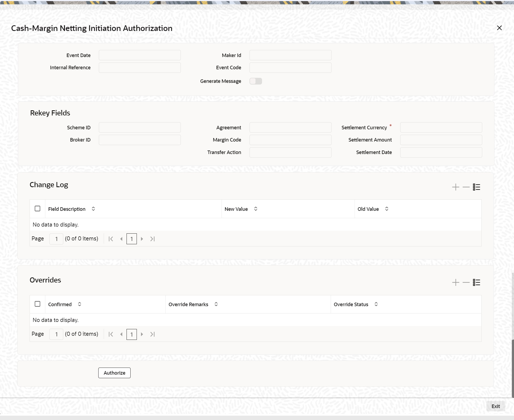This screenshot has width=514, height=420.
Task: Go to previous page of Overrides
Action: coord(121,334)
